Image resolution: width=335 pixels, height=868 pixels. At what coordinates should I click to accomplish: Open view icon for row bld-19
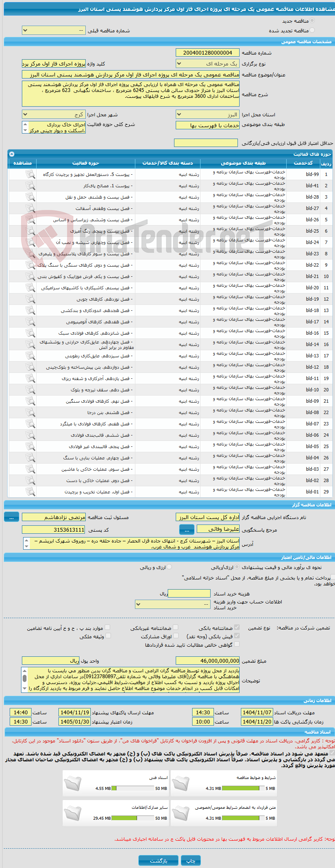30,299
